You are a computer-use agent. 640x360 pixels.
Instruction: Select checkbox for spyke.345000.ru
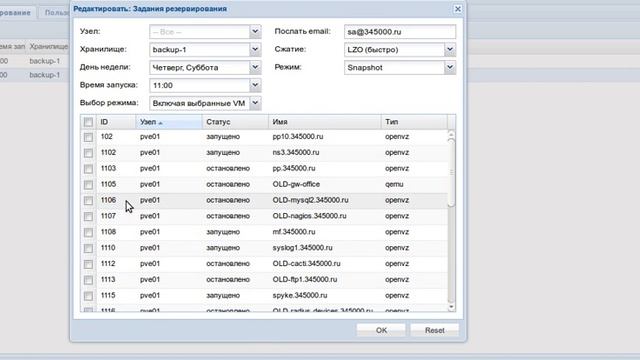pyautogui.click(x=88, y=296)
